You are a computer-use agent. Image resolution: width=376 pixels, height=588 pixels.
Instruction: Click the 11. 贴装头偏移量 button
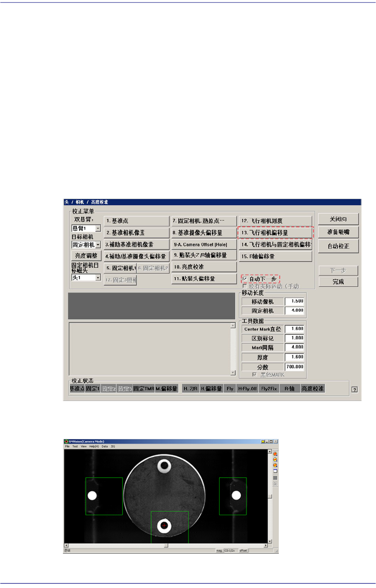204,279
